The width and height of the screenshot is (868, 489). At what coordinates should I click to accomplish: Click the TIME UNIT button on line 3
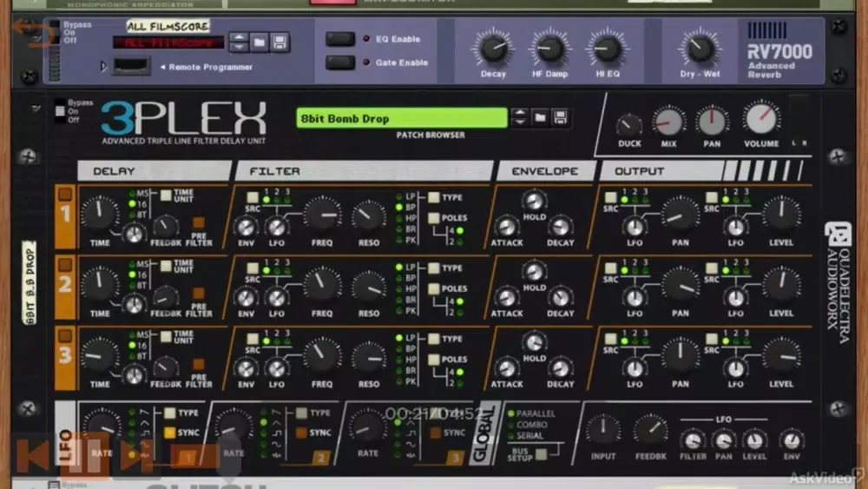tap(166, 337)
